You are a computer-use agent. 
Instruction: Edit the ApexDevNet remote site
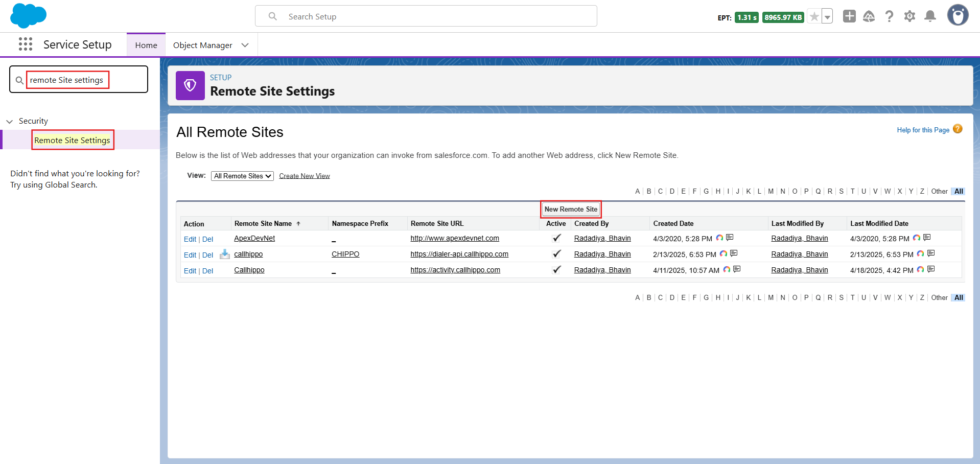[190, 239]
